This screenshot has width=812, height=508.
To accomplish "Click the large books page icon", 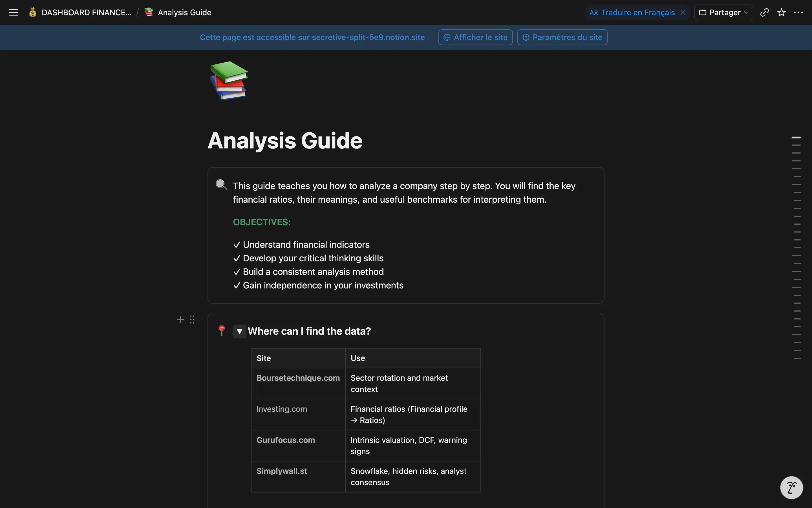I will pos(229,80).
